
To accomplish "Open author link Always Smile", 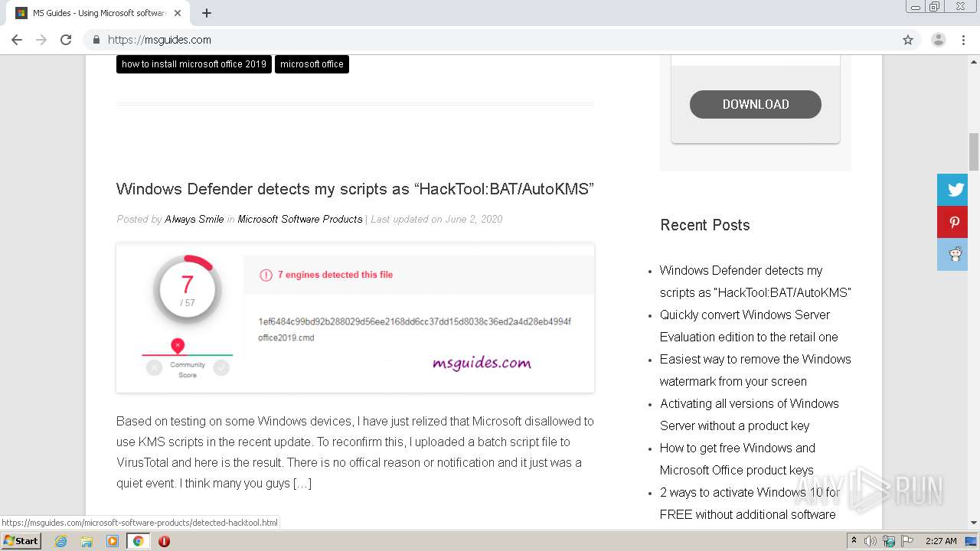I will [x=194, y=219].
